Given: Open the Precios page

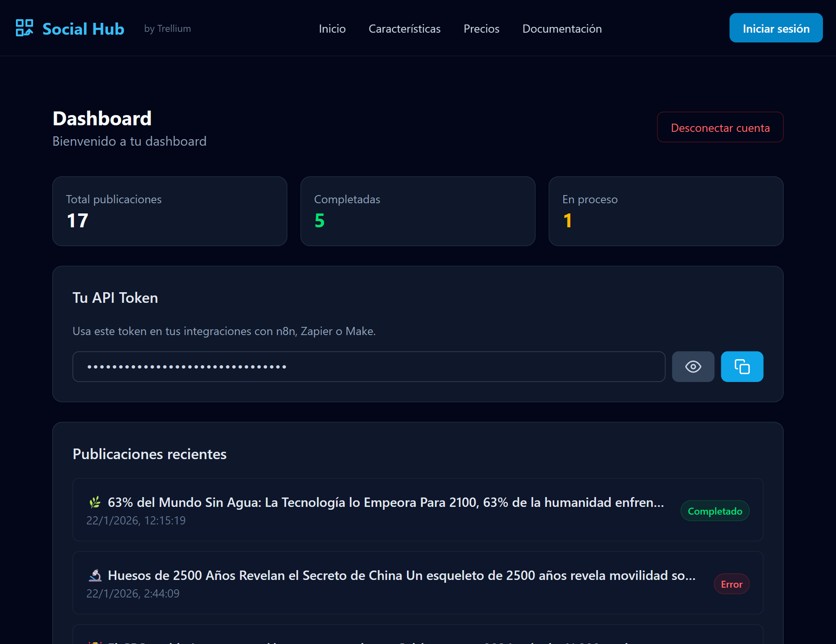Looking at the screenshot, I should coord(481,29).
